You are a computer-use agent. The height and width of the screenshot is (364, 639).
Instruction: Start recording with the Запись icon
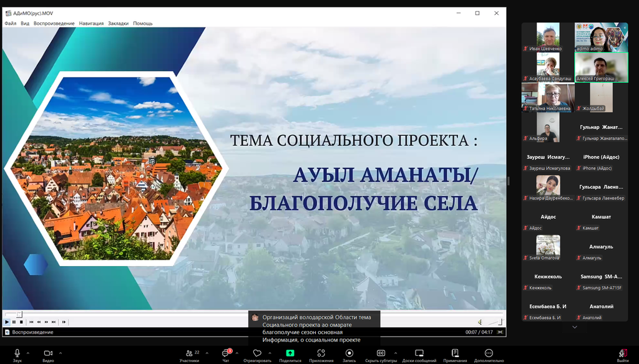coord(349,353)
